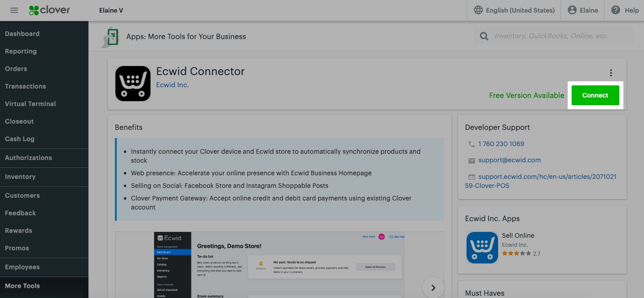Click the green Connect button
The height and width of the screenshot is (298, 644).
tap(595, 95)
